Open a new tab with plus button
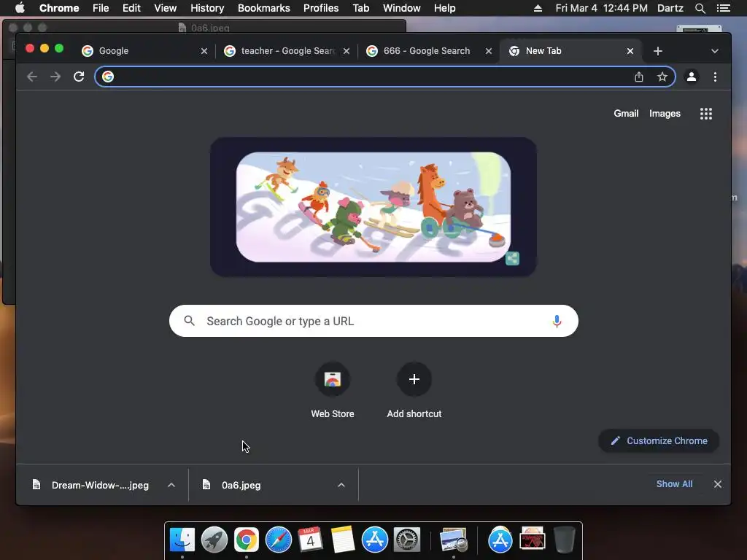The width and height of the screenshot is (747, 560). click(658, 51)
